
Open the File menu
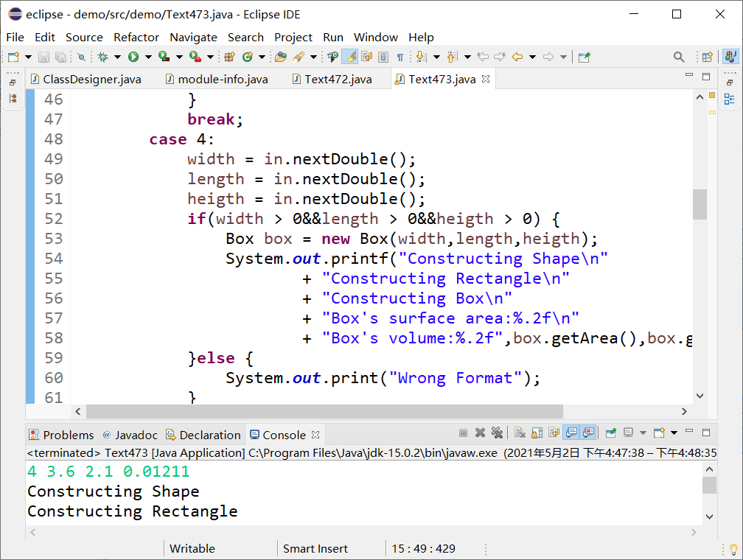pos(15,37)
